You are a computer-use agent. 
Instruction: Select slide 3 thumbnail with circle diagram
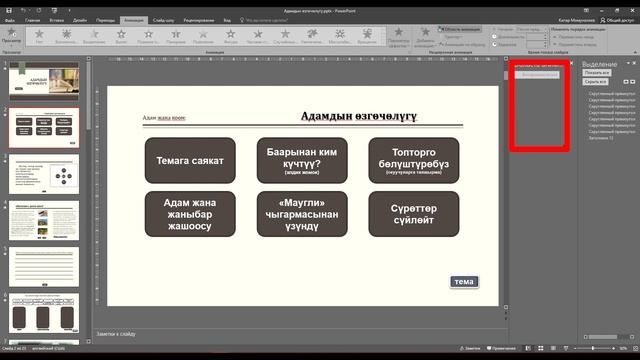point(44,174)
